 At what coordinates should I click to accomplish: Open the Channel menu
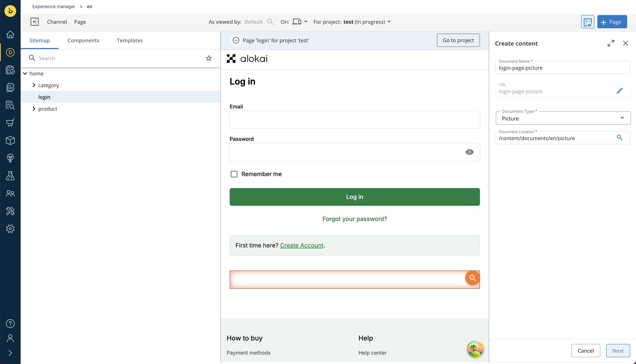57,22
